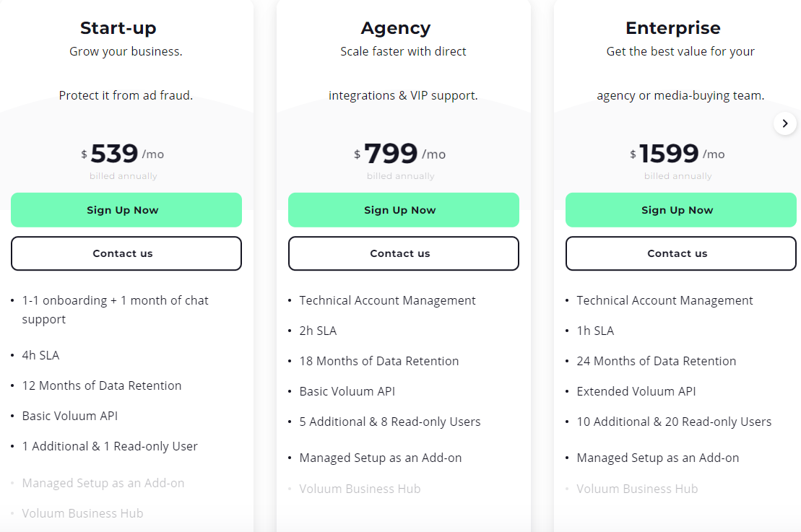801x532 pixels.
Task: Click 1-1 onboarding chat support item
Action: [x=115, y=309]
